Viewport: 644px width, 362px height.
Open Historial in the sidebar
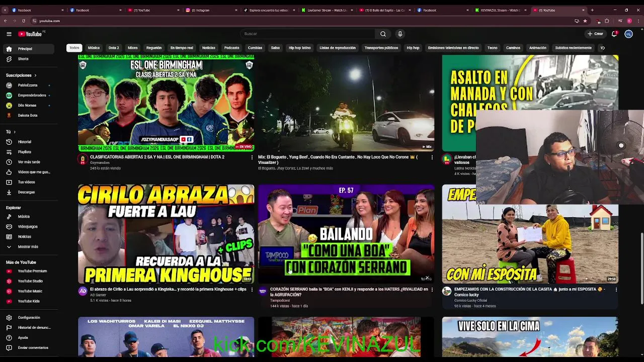(28, 142)
